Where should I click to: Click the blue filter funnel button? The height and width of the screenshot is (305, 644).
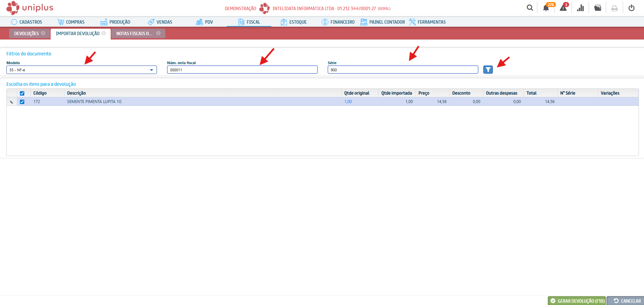click(x=488, y=70)
